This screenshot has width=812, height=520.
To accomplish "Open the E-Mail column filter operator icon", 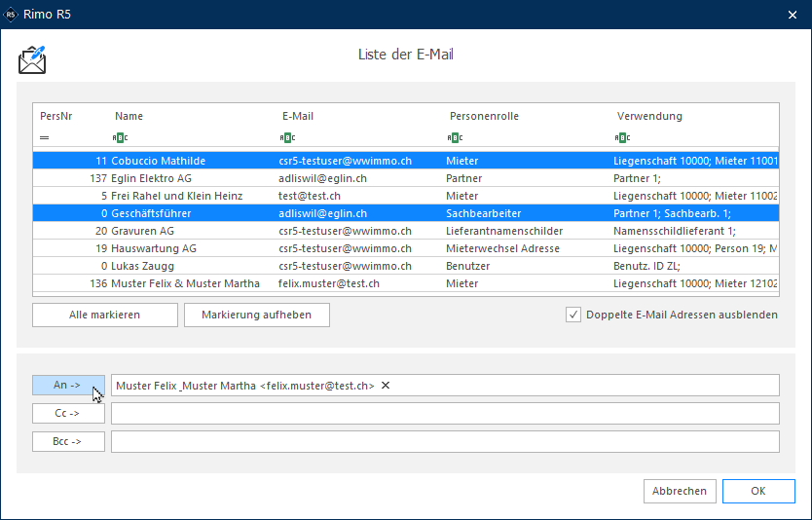I will point(287,137).
